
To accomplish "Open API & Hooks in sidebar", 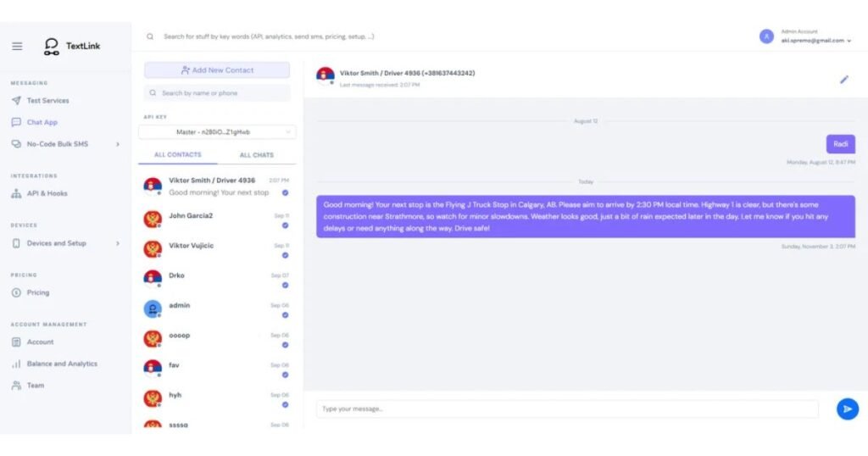I will [47, 193].
